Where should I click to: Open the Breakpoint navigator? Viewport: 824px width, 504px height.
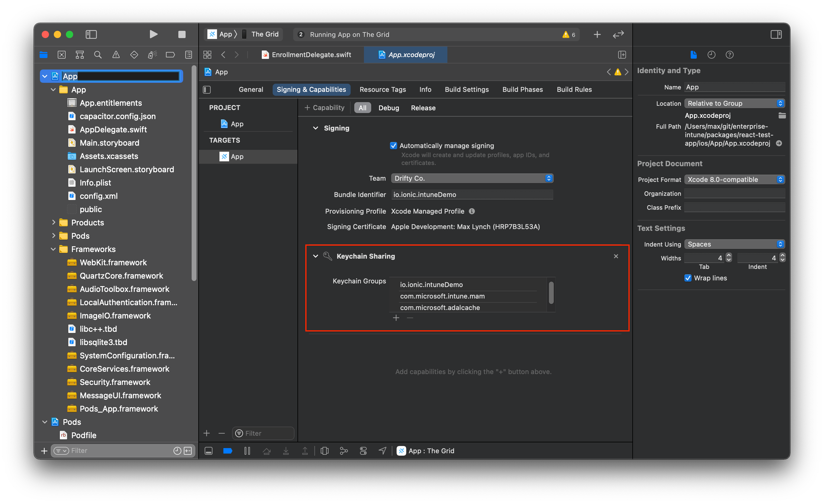tap(170, 54)
